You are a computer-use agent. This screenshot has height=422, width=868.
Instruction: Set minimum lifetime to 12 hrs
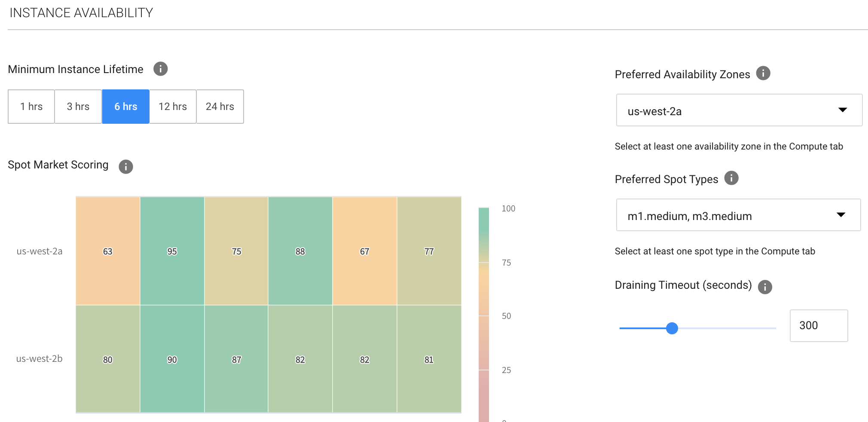pyautogui.click(x=173, y=107)
